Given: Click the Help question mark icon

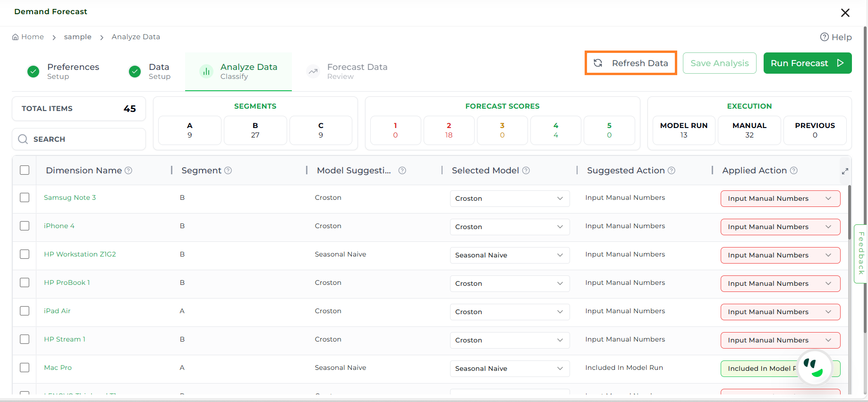Looking at the screenshot, I should tap(824, 37).
